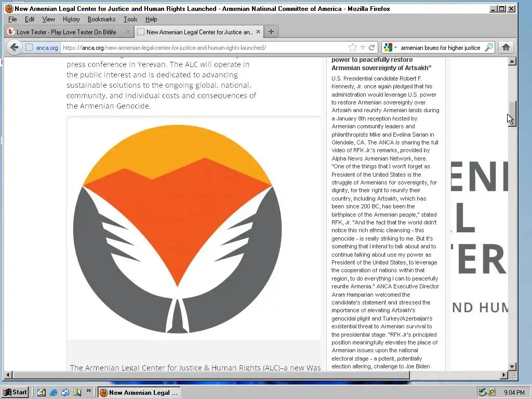Open the View menu
The width and height of the screenshot is (532, 399).
[48, 19]
